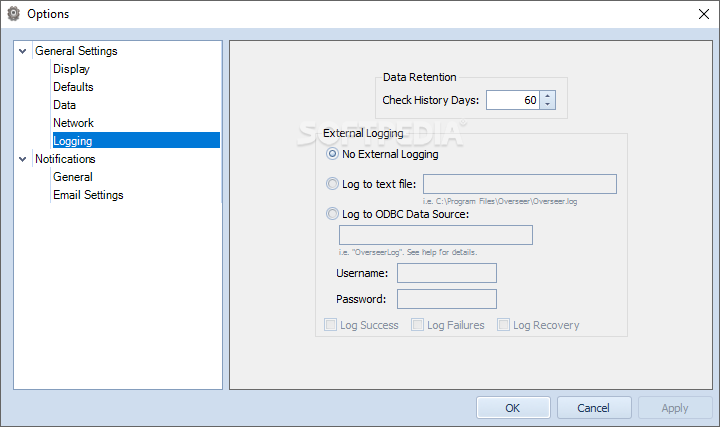Click the Username label
Image resolution: width=720 pixels, height=427 pixels.
pos(362,273)
